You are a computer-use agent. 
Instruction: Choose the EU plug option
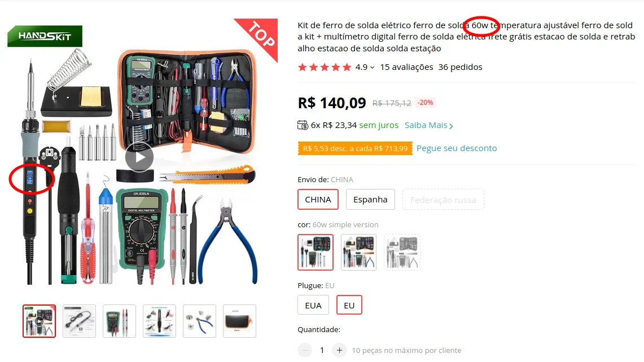click(x=349, y=305)
